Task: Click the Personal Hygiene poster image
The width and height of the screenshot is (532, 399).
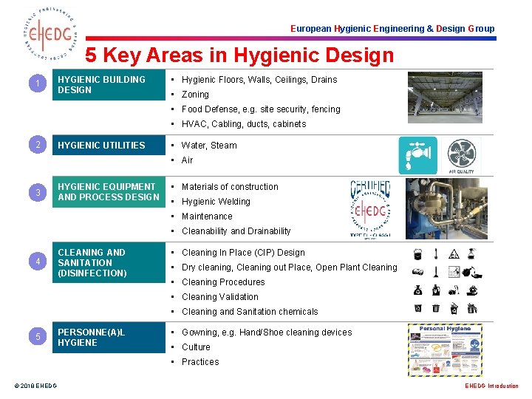Action: (445, 350)
